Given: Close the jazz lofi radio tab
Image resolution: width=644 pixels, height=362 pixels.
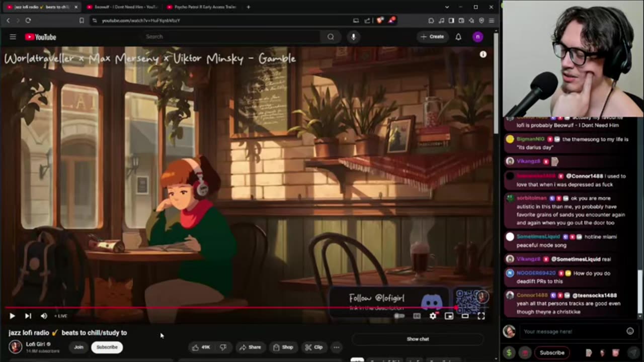Looking at the screenshot, I should [76, 7].
